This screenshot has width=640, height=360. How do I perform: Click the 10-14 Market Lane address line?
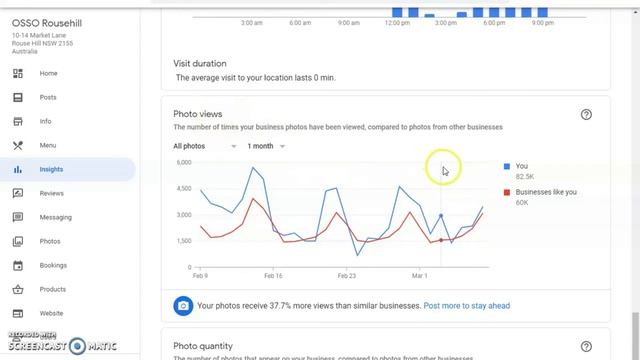(x=39, y=36)
